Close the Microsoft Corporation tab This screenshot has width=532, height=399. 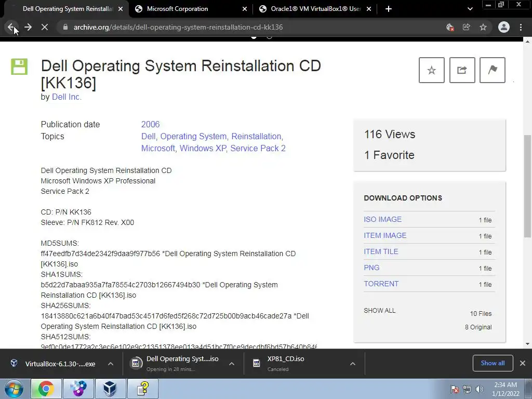click(x=245, y=9)
